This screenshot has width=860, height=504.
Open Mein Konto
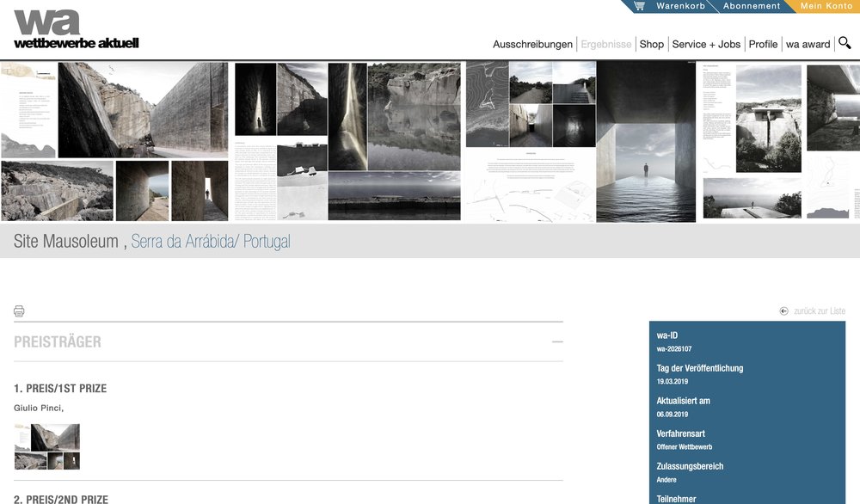pos(826,6)
